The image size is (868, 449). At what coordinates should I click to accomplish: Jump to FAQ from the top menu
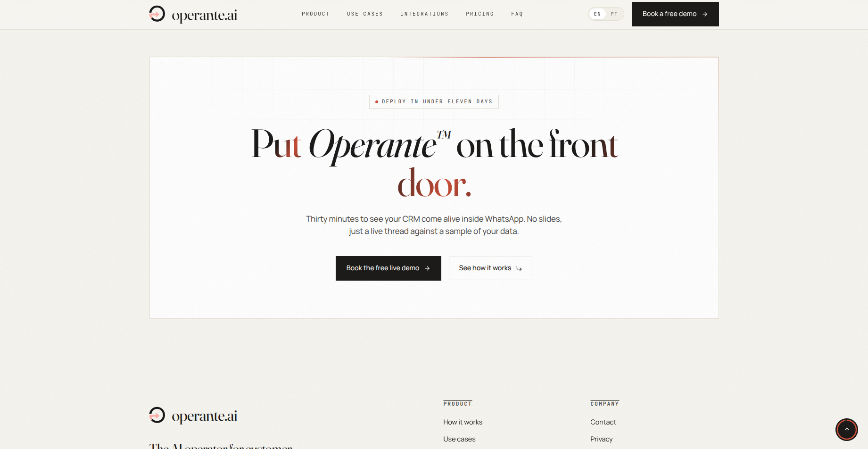(x=517, y=14)
